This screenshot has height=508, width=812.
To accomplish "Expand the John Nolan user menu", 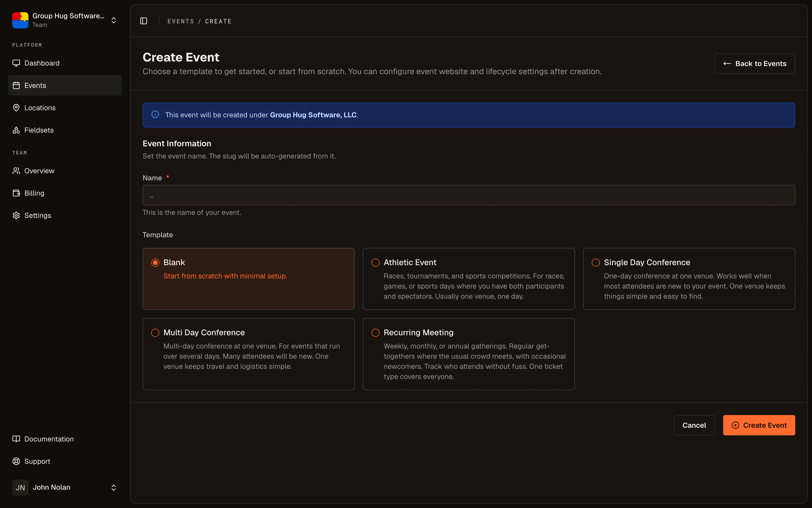I will point(114,487).
